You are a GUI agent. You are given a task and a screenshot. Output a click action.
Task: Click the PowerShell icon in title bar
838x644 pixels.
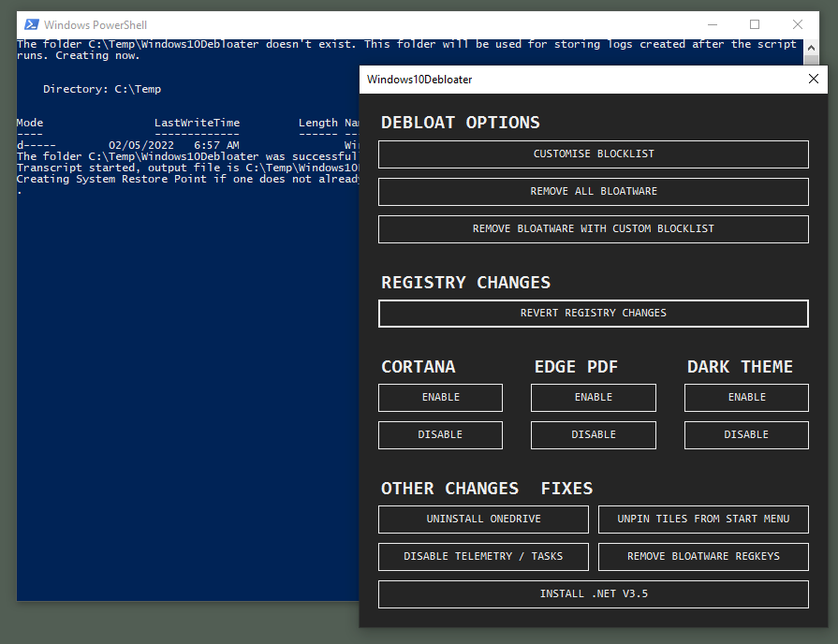32,24
